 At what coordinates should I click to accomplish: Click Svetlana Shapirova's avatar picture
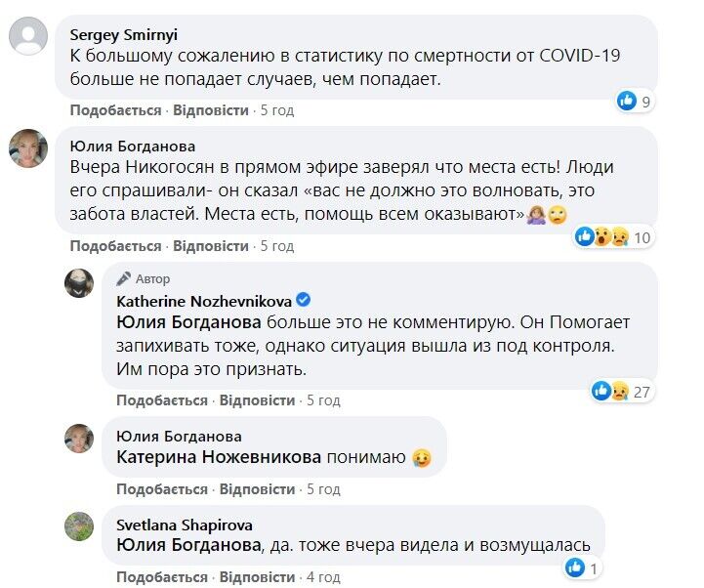coord(79,525)
